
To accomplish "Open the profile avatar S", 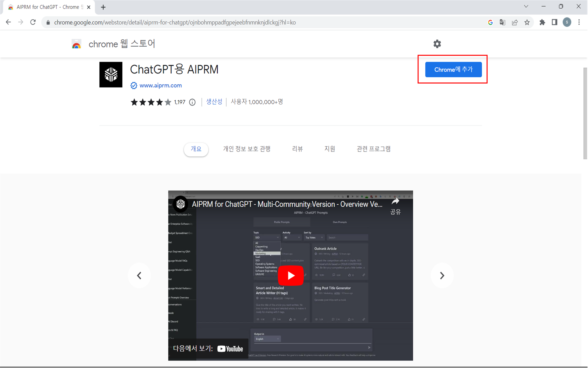I will (567, 22).
